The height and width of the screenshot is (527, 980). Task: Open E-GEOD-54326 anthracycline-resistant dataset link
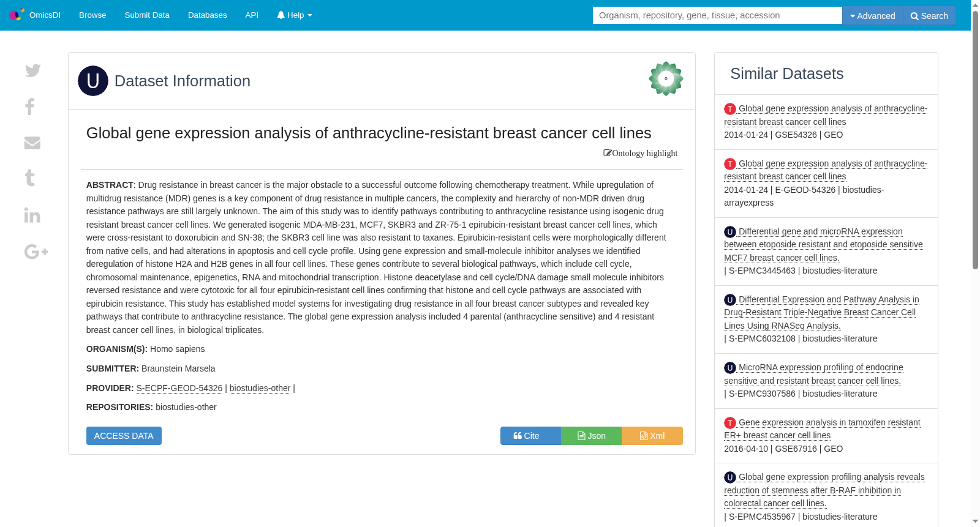click(x=826, y=170)
